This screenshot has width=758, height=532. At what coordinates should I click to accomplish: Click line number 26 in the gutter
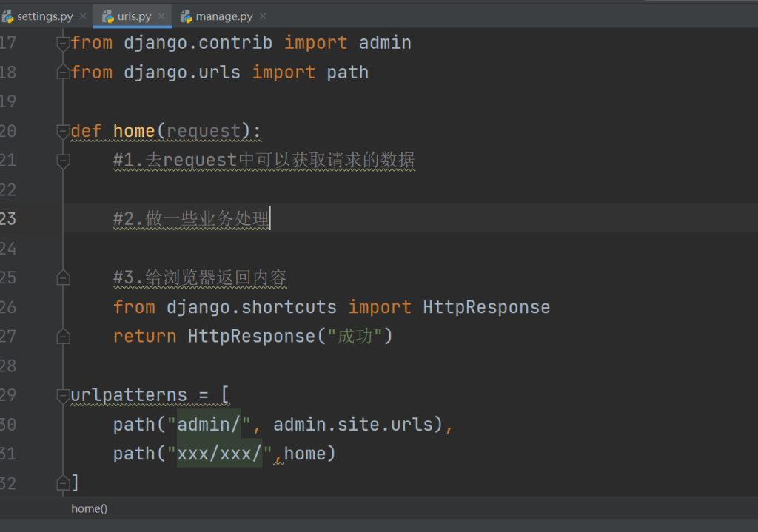tap(7, 307)
